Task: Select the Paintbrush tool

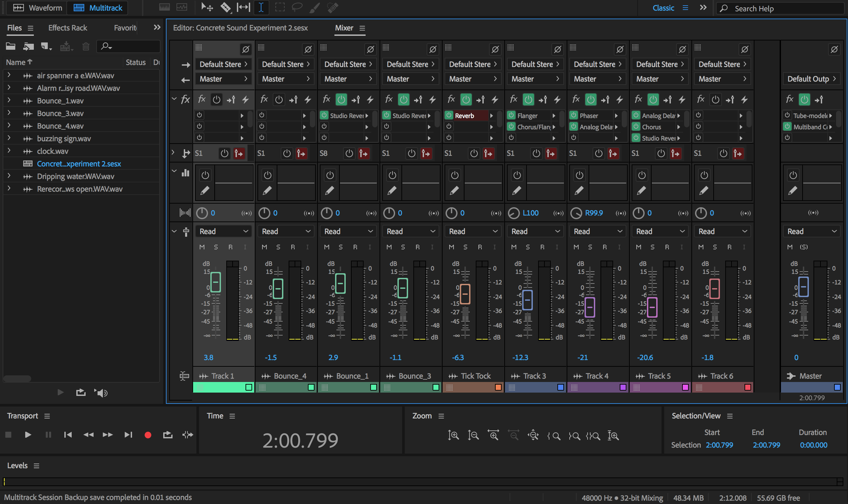Action: point(314,7)
